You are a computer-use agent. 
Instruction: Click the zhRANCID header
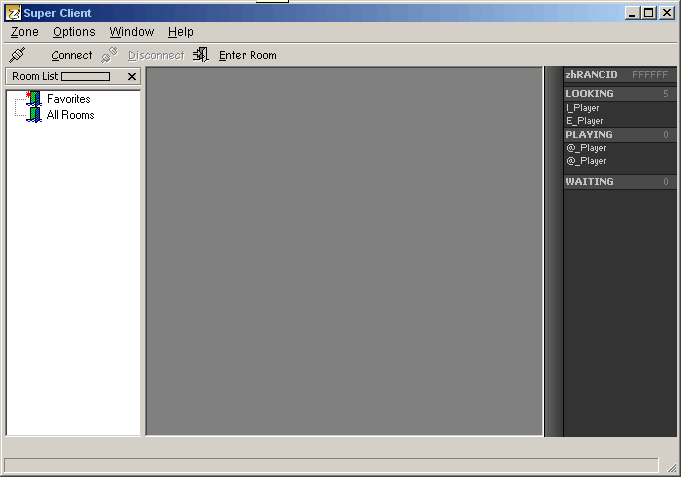pyautogui.click(x=591, y=75)
